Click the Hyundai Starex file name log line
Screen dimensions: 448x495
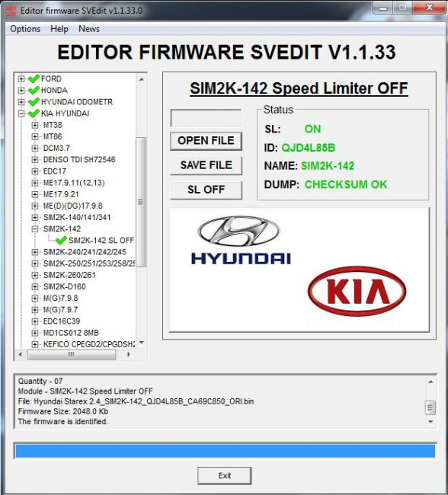coord(136,401)
